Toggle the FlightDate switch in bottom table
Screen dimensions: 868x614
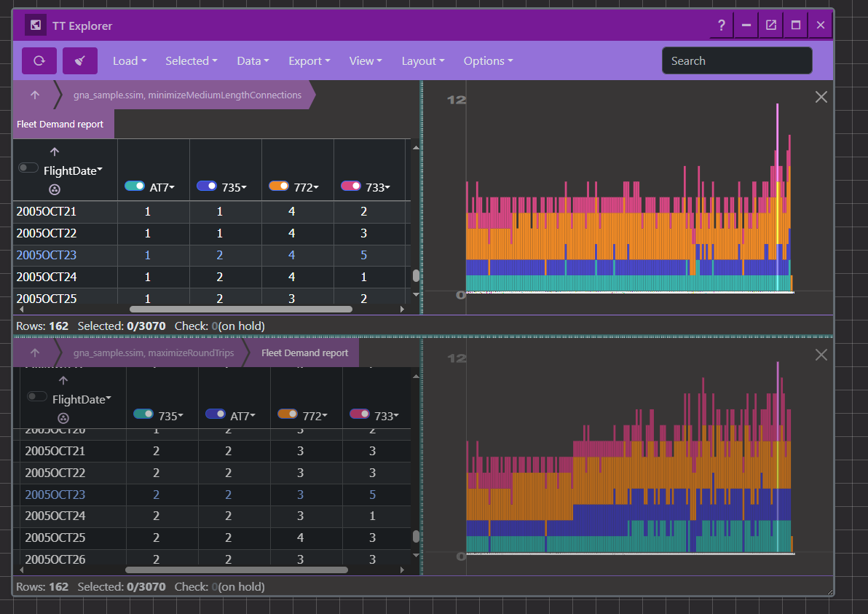click(x=37, y=397)
